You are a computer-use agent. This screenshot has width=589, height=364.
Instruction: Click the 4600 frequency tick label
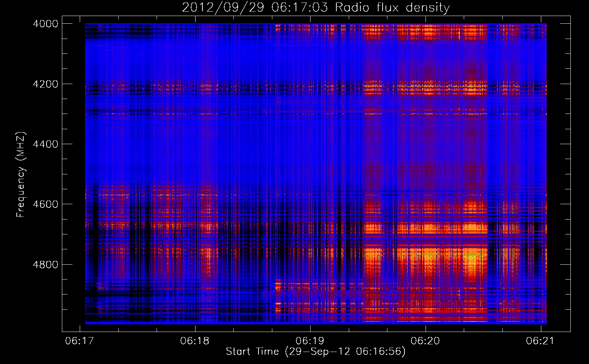click(46, 204)
